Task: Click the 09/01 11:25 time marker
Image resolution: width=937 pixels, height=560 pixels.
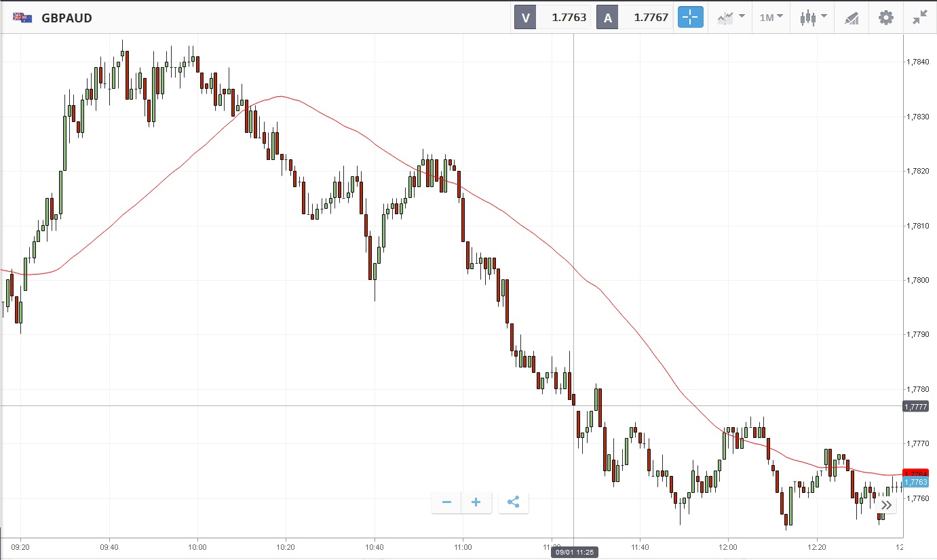Action: (x=573, y=553)
